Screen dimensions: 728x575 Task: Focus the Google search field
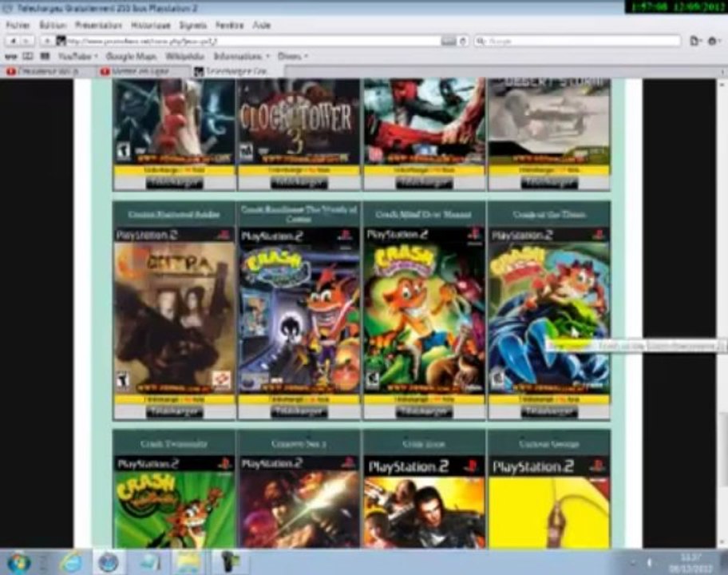tap(577, 42)
